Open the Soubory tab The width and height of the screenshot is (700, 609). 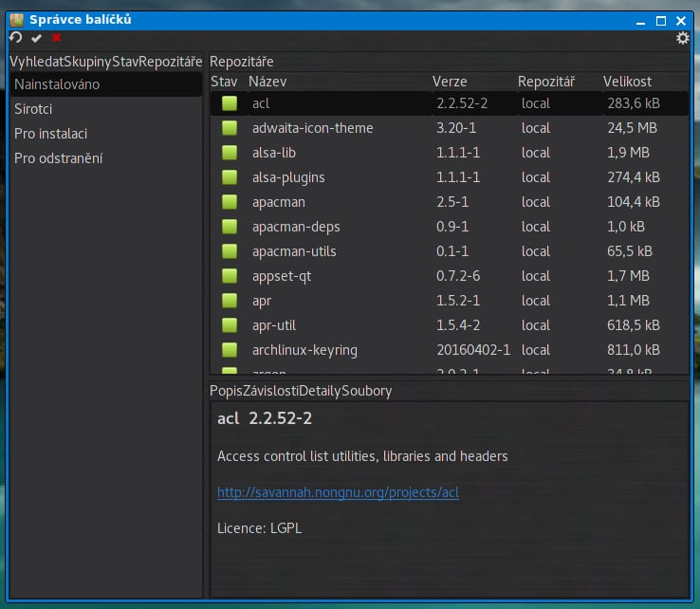[366, 391]
